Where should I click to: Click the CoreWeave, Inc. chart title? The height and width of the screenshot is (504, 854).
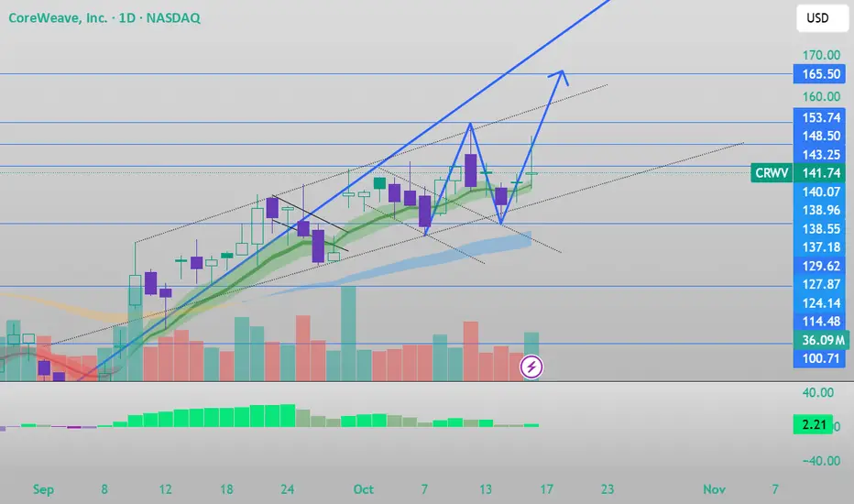(x=104, y=18)
